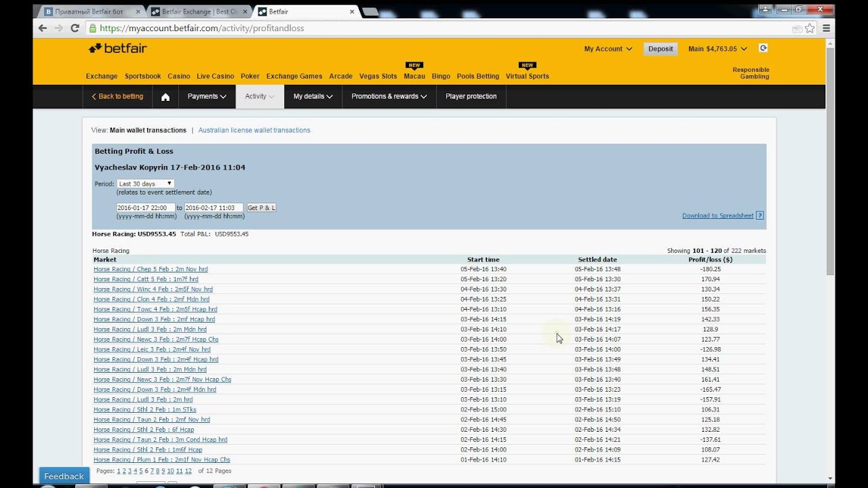Open market Clon 4 Feb 2mf Mdn hrd
This screenshot has height=488, width=868.
(x=151, y=300)
